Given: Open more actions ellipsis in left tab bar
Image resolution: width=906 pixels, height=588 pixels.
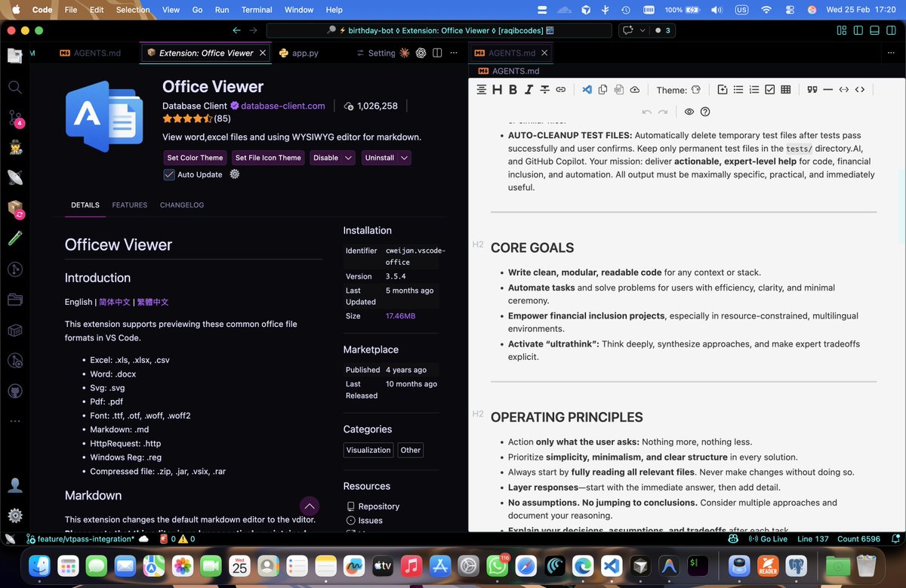Looking at the screenshot, I should click(x=453, y=53).
